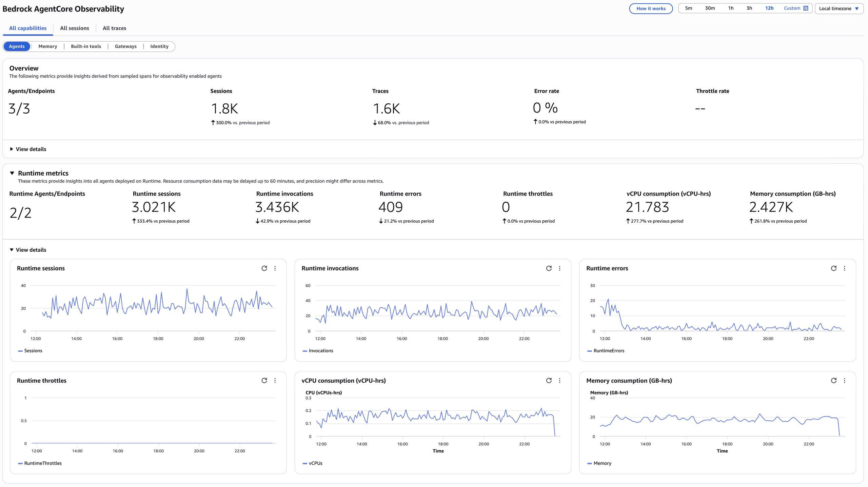Toggle the vCPUs legend entry
The height and width of the screenshot is (487, 868).
pyautogui.click(x=312, y=463)
